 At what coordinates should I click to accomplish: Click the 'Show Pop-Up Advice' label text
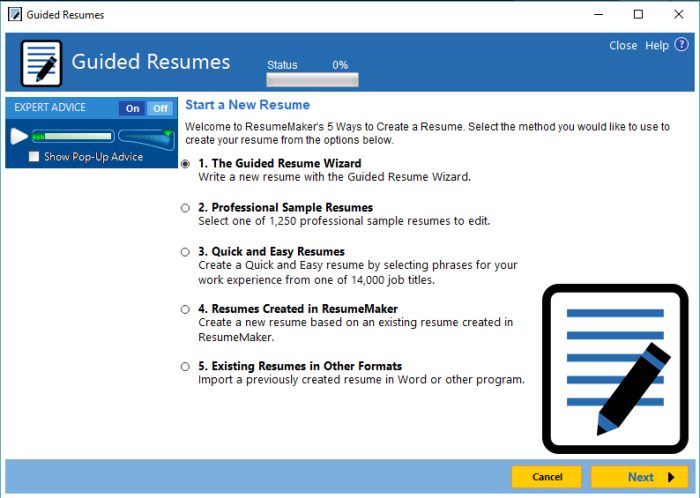tap(94, 157)
